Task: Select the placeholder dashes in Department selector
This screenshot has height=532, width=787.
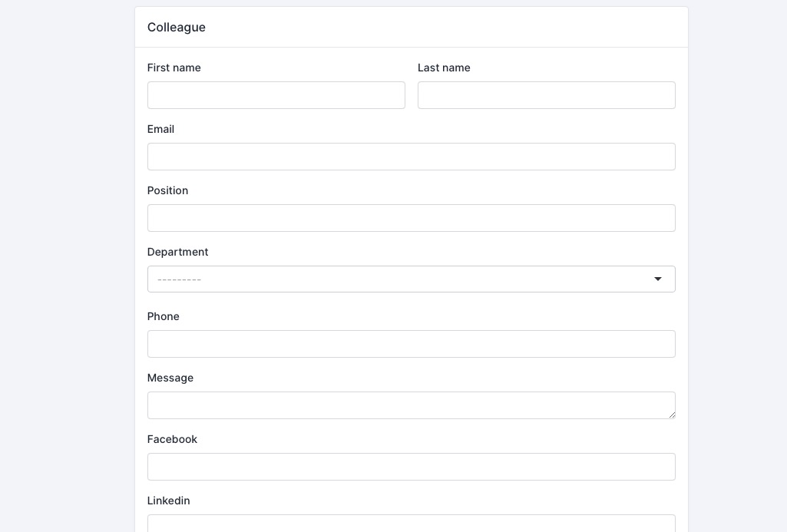Action: tap(177, 279)
